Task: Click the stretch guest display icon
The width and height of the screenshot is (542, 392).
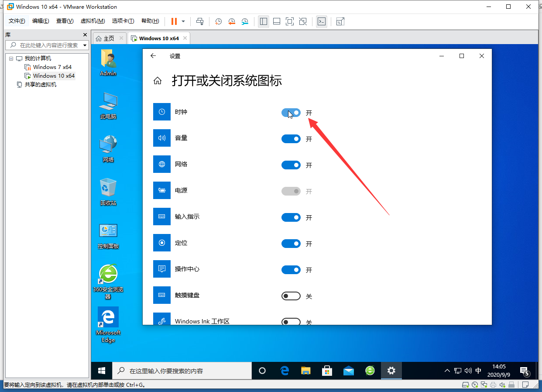Action: point(340,21)
